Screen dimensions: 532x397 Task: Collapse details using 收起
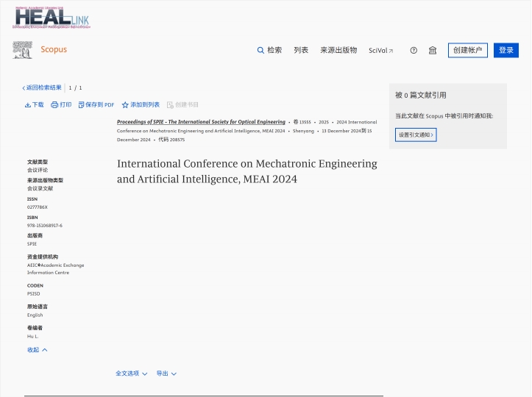[37, 350]
